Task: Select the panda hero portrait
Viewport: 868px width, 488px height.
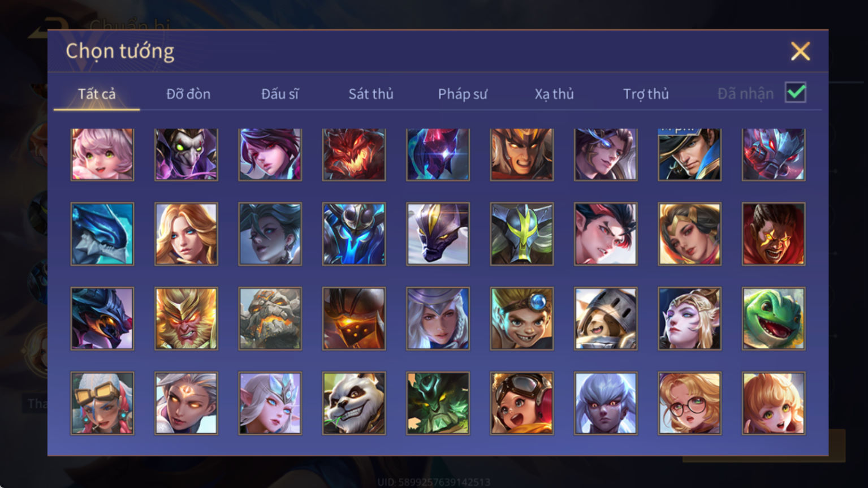Action: click(354, 403)
